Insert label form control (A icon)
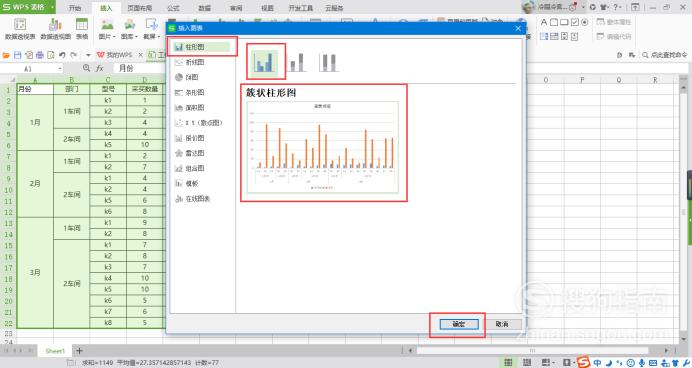 [544, 22]
